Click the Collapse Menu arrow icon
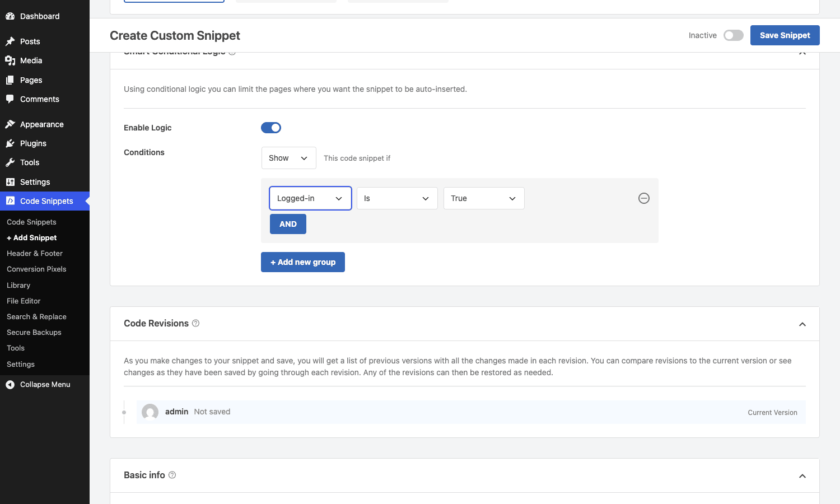The height and width of the screenshot is (504, 840). (10, 385)
